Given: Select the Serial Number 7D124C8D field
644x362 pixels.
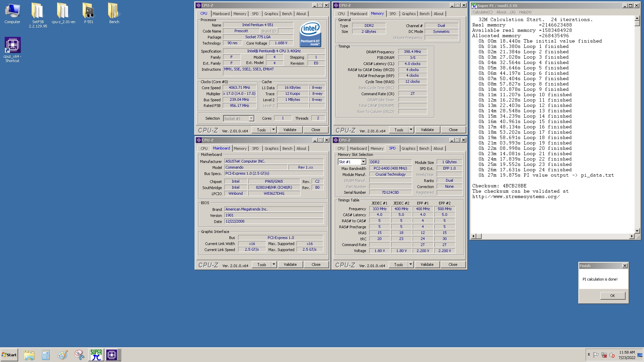Looking at the screenshot, I should click(x=390, y=192).
